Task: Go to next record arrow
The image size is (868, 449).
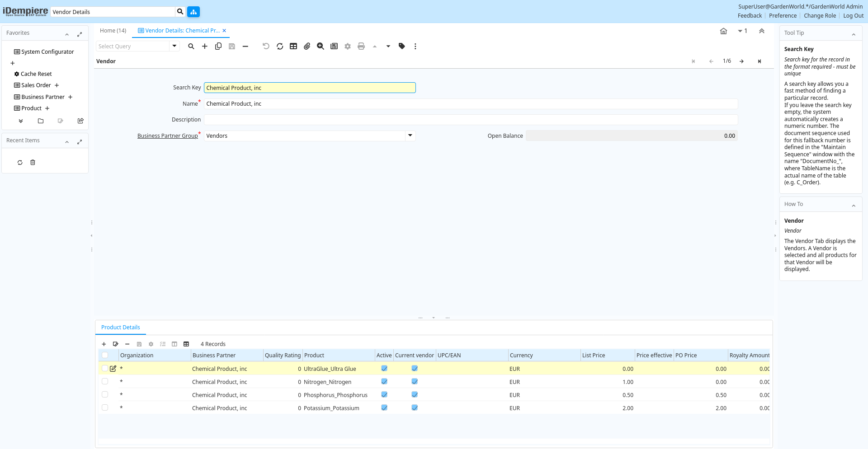Action: coord(742,61)
